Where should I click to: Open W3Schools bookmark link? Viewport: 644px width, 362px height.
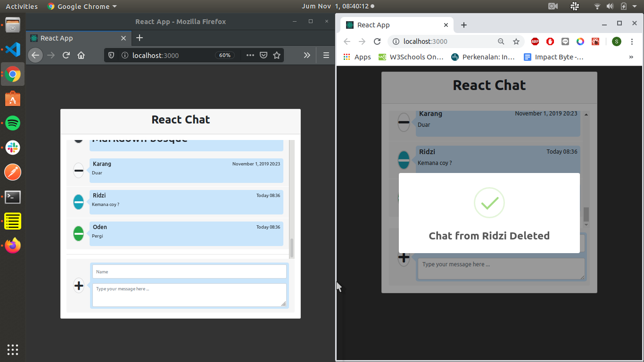coord(411,57)
